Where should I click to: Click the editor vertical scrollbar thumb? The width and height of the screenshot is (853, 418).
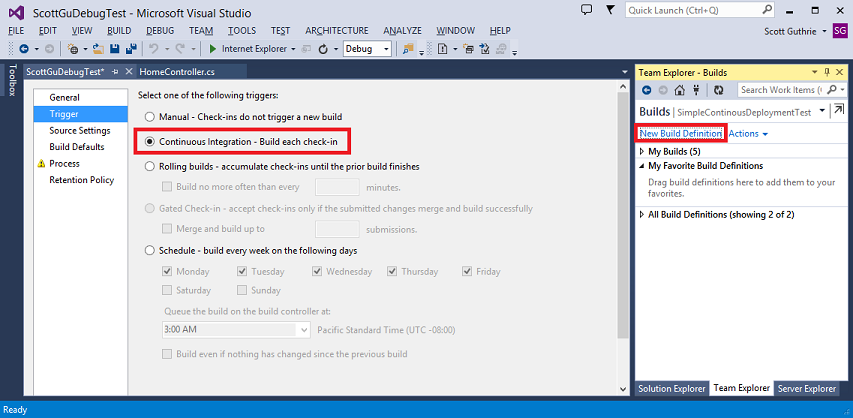[623, 217]
